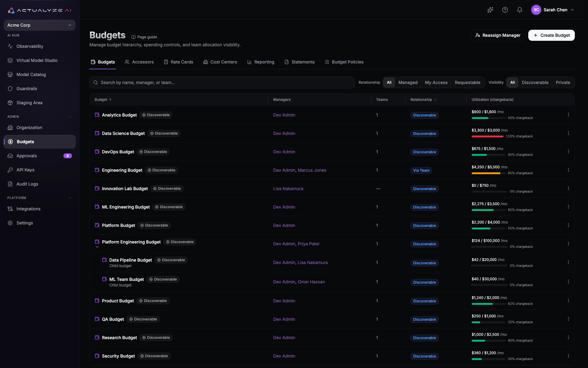Open the Budget Policies tab
Screen dimensions: 588x368
coord(344,62)
